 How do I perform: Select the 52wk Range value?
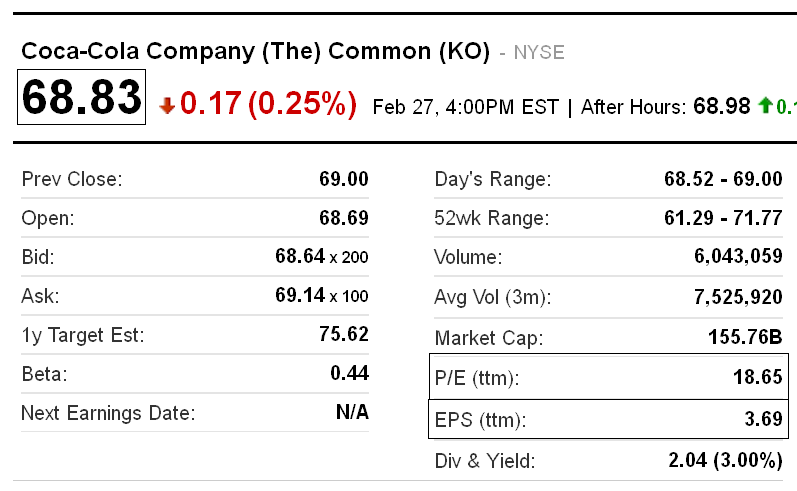click(x=722, y=218)
